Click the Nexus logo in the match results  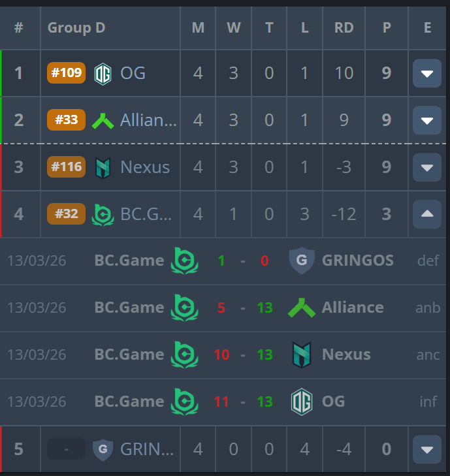[x=301, y=355]
